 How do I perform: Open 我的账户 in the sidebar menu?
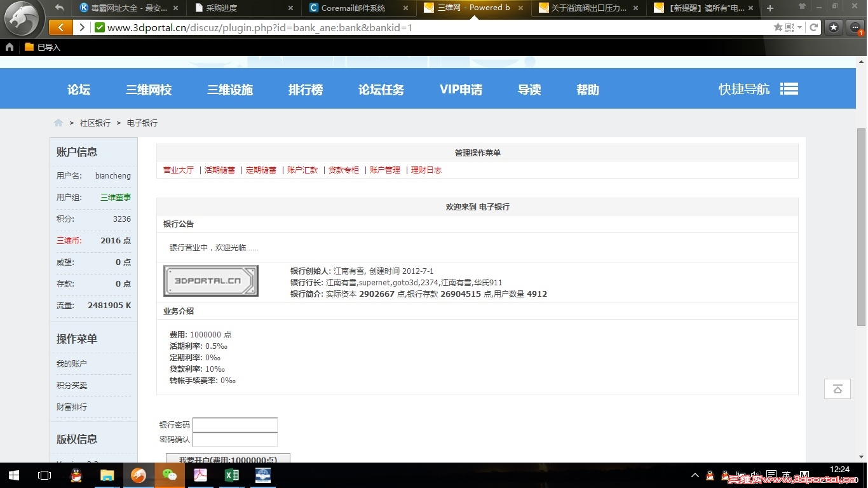pyautogui.click(x=72, y=364)
